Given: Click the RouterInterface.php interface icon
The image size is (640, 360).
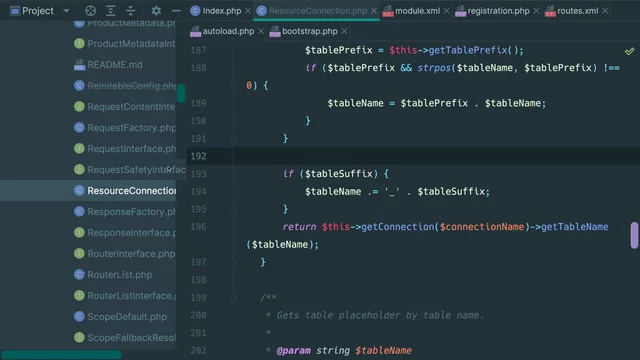Looking at the screenshot, I should coord(79,253).
